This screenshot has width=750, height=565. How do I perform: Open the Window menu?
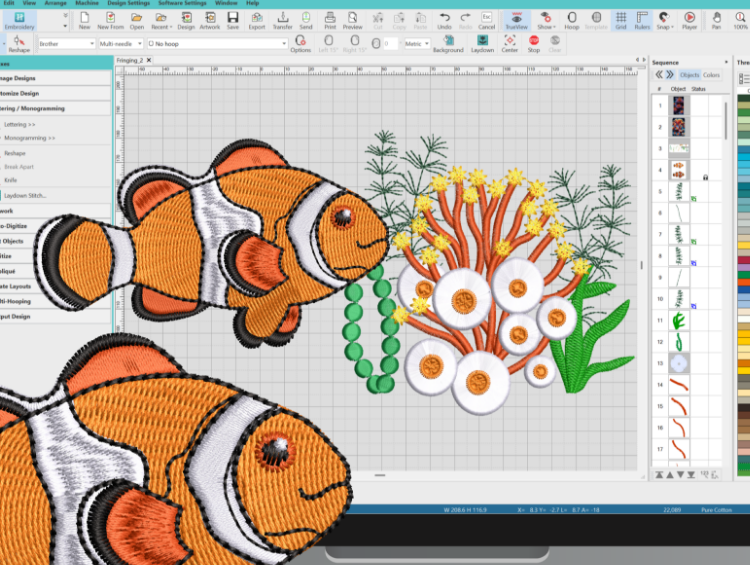[x=226, y=3]
